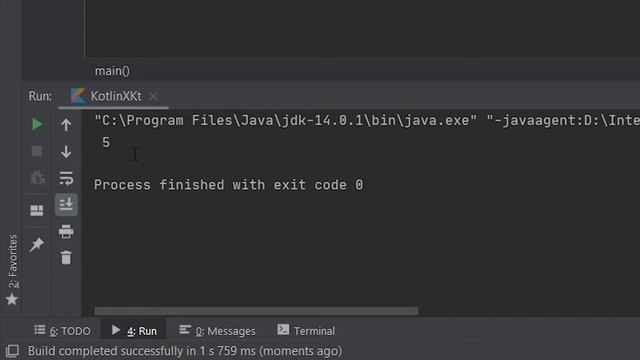Clear console with trash can icon
This screenshot has width=640, height=360.
point(66,258)
